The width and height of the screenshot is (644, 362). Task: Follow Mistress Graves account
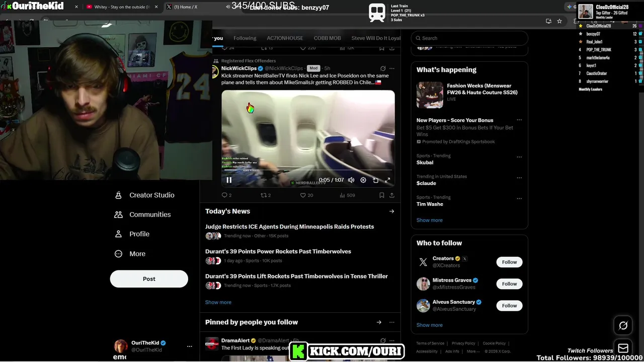pyautogui.click(x=509, y=284)
